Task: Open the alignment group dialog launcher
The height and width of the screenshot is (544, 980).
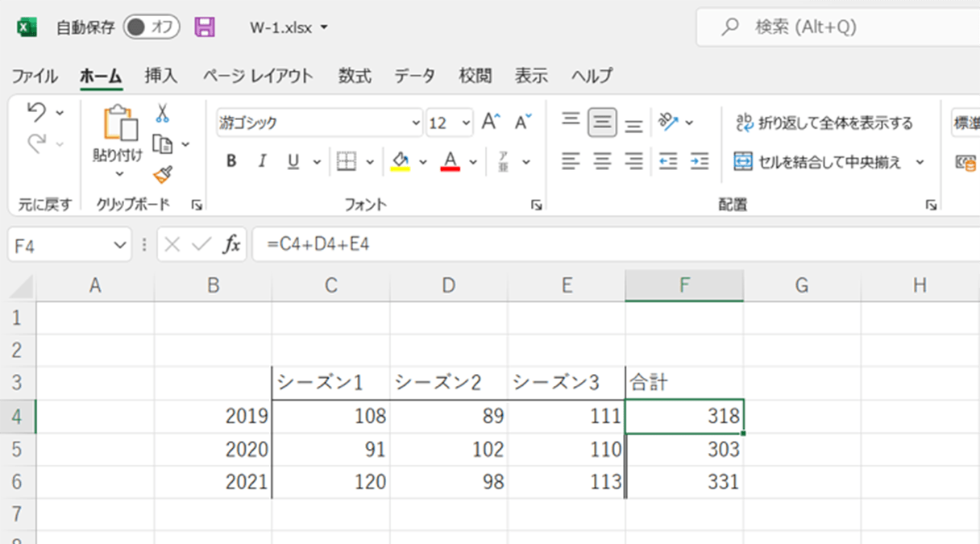Action: (x=931, y=206)
